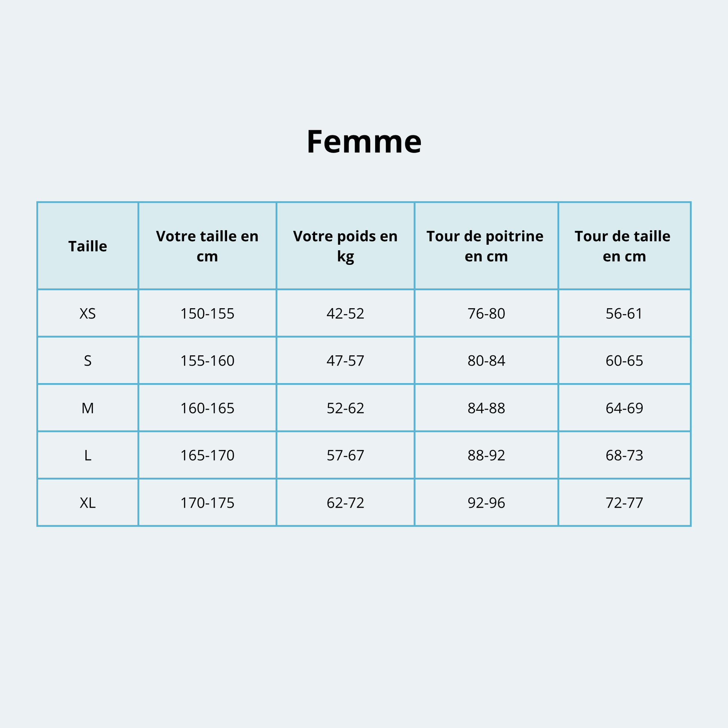Click the 92-96 chest measurement cell
Viewport: 728px width, 728px height.
[486, 503]
